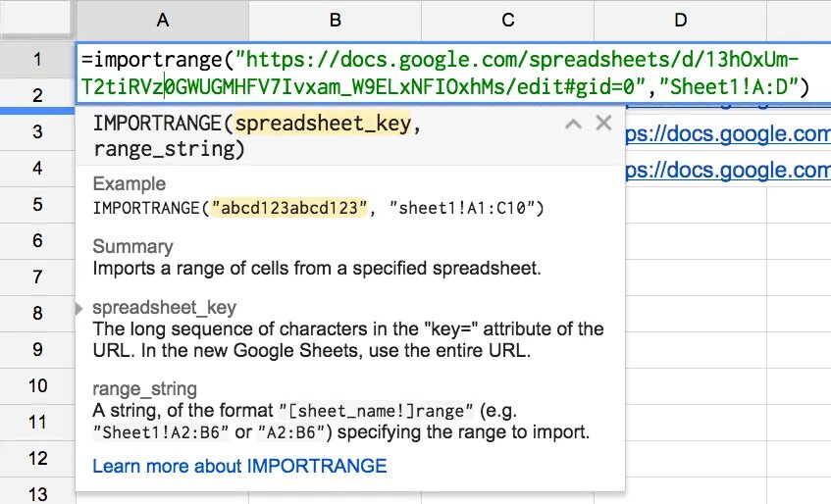Click empty cell D6
The height and width of the screenshot is (504, 831).
pyautogui.click(x=696, y=241)
